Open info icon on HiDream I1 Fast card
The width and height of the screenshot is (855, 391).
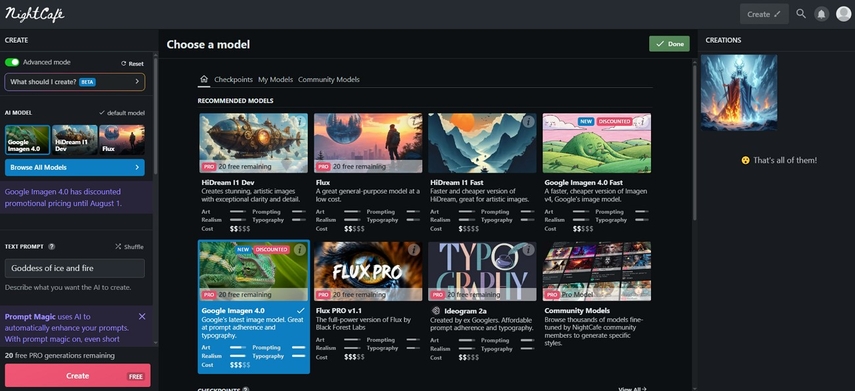(528, 122)
